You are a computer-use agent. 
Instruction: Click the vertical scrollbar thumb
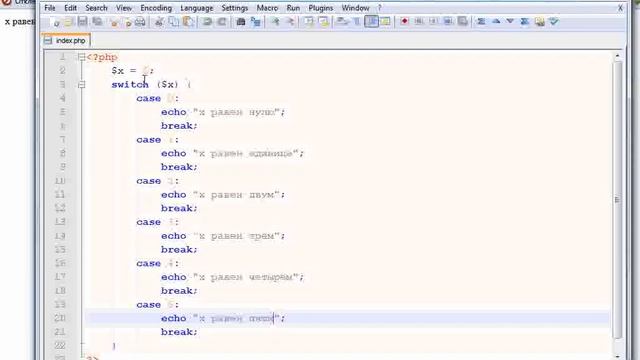point(617,199)
